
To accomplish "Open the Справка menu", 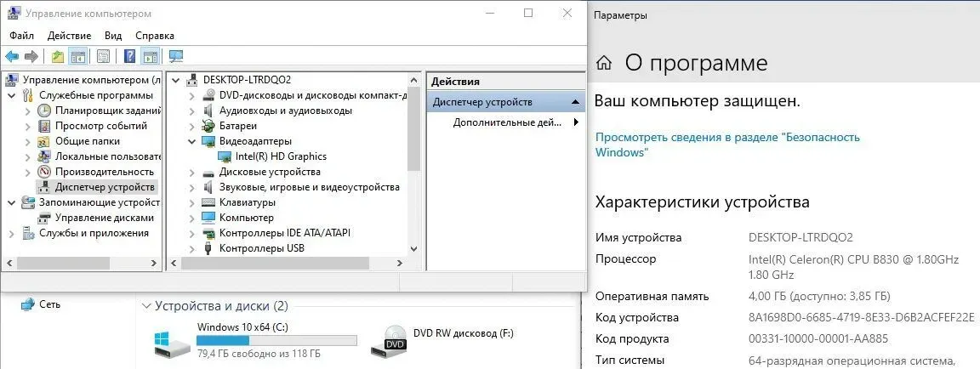I will [154, 36].
